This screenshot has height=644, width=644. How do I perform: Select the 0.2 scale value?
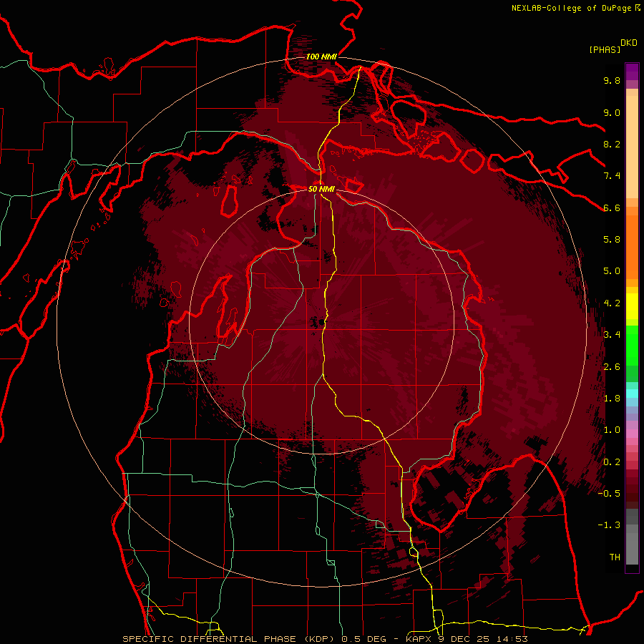(612, 462)
